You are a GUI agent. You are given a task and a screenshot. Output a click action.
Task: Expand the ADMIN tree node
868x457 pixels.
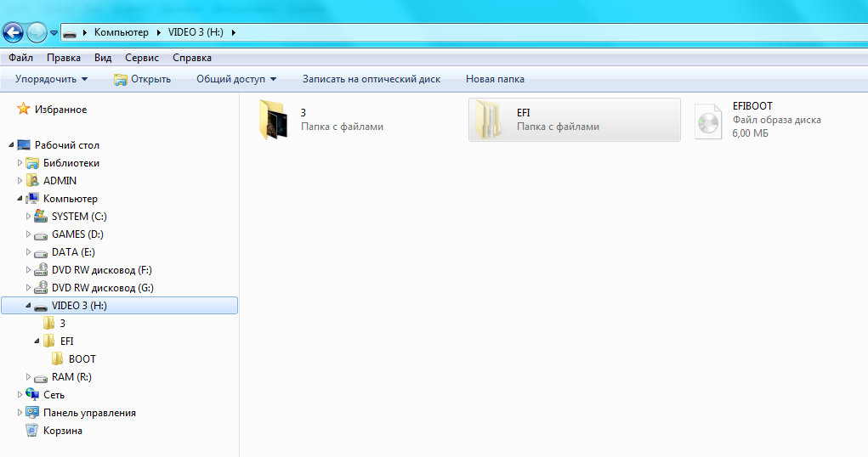click(x=20, y=180)
